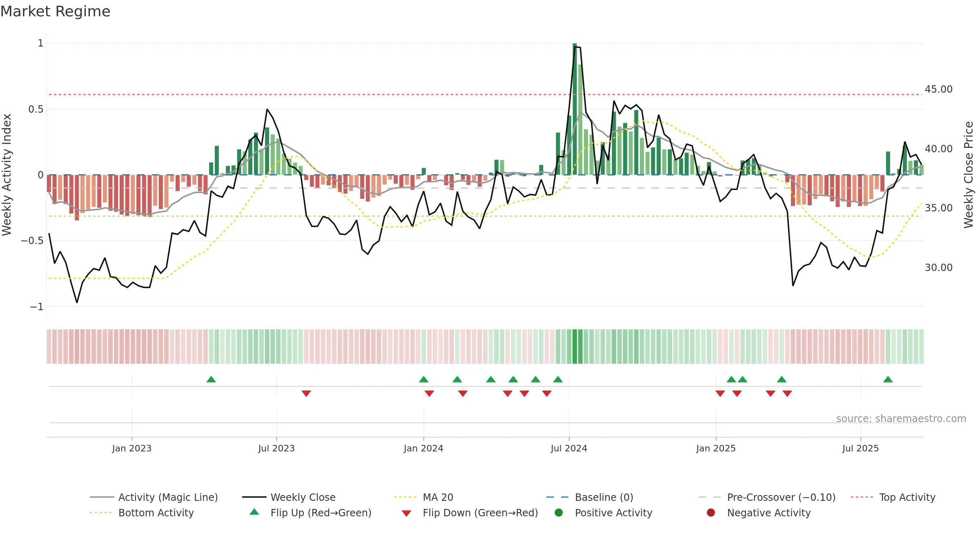Hide the Activity (Magic Line) series via legend
The image size is (980, 551).
[x=154, y=497]
